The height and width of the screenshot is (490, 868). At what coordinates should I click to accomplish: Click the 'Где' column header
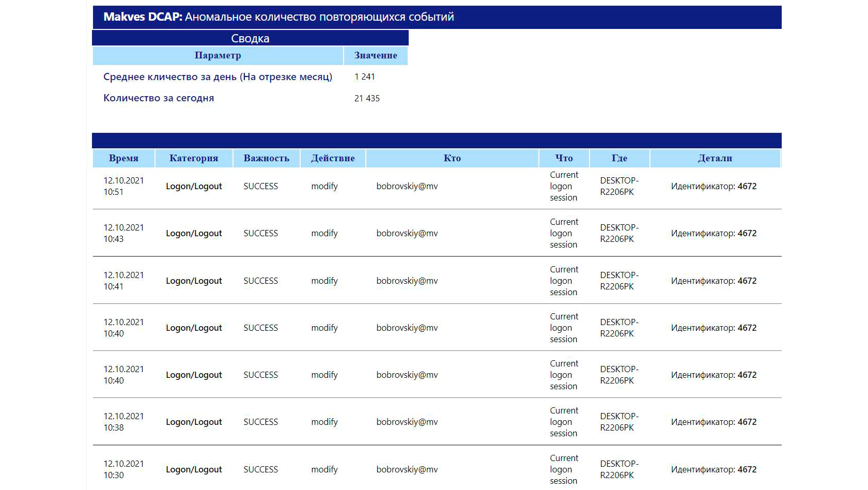(x=619, y=158)
